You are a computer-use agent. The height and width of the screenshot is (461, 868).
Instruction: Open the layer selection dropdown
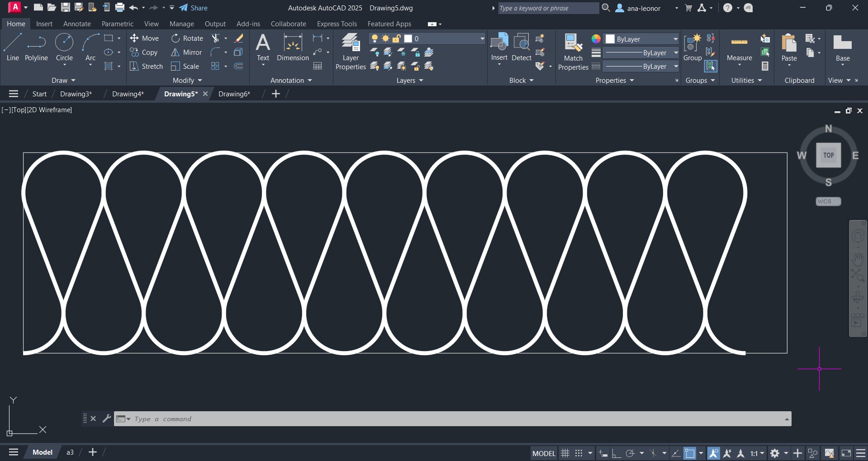[482, 39]
